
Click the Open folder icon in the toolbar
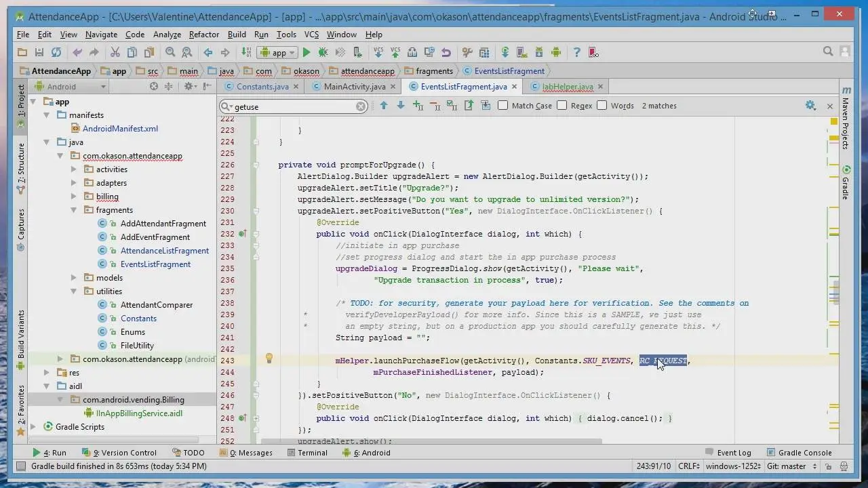tap(22, 52)
